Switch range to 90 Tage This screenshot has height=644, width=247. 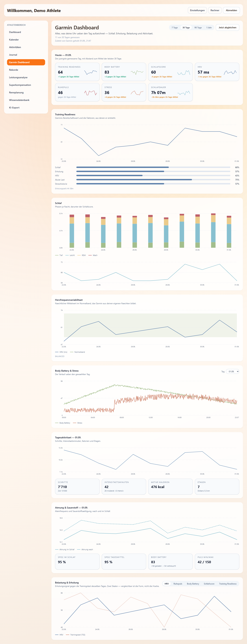(x=198, y=27)
